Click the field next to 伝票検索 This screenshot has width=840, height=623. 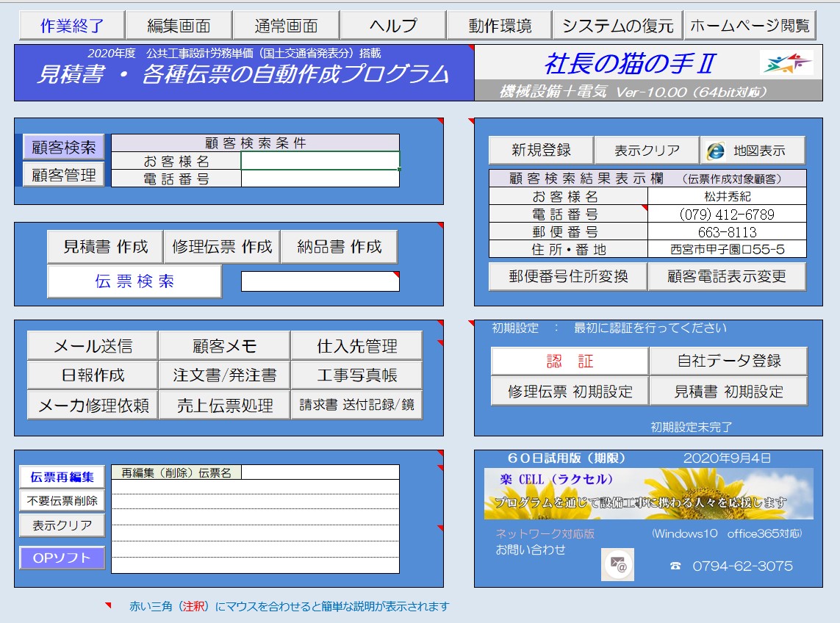(x=320, y=281)
